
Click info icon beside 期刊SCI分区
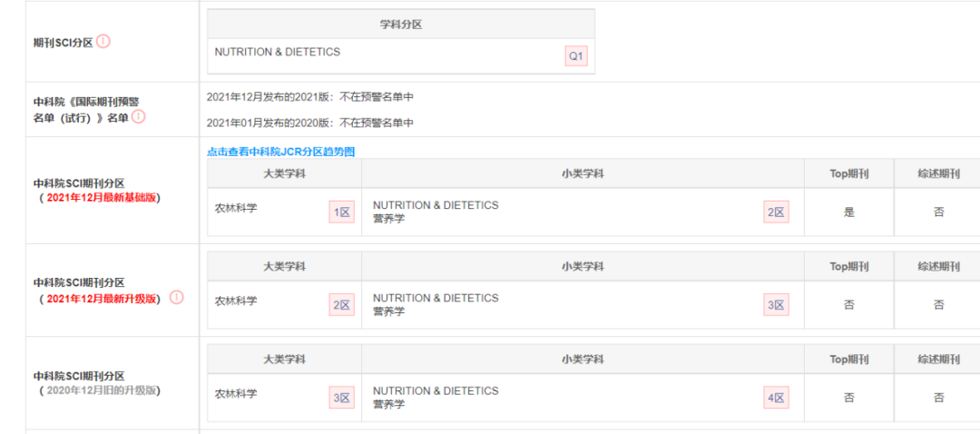pyautogui.click(x=103, y=42)
